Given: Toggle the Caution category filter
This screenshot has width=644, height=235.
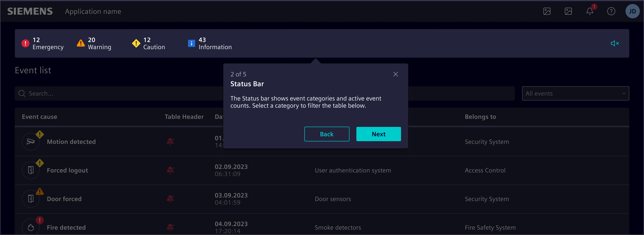Looking at the screenshot, I should (x=148, y=44).
